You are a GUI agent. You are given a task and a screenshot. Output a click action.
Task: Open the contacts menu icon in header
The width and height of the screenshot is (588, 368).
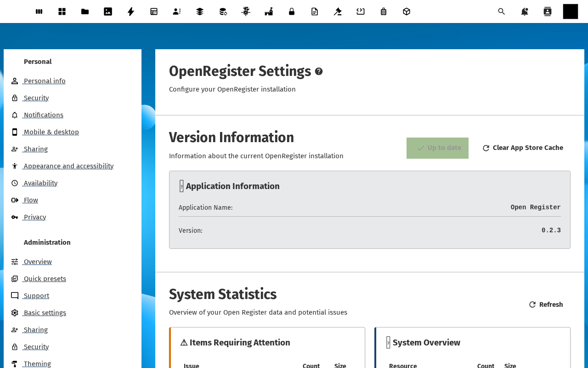pos(548,11)
